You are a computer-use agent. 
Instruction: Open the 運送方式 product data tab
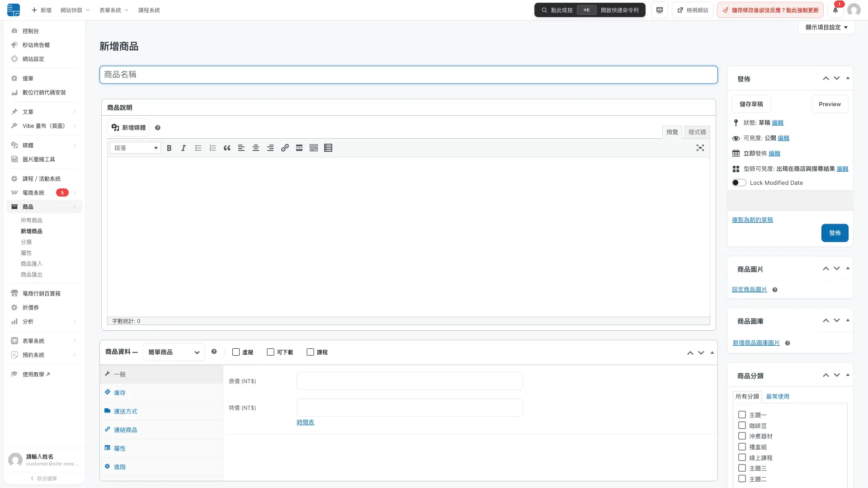point(161,411)
